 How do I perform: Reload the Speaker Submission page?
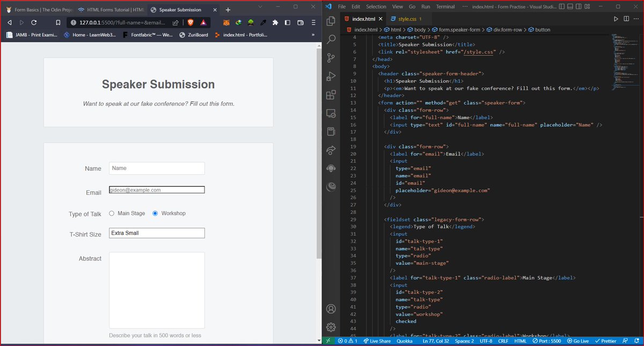click(x=34, y=23)
